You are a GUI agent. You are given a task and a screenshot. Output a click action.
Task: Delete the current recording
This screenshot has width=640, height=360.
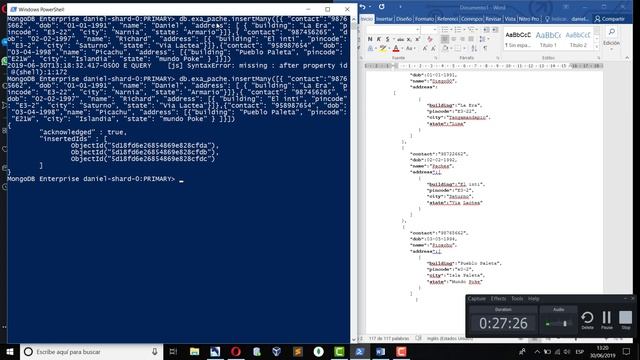587,320
